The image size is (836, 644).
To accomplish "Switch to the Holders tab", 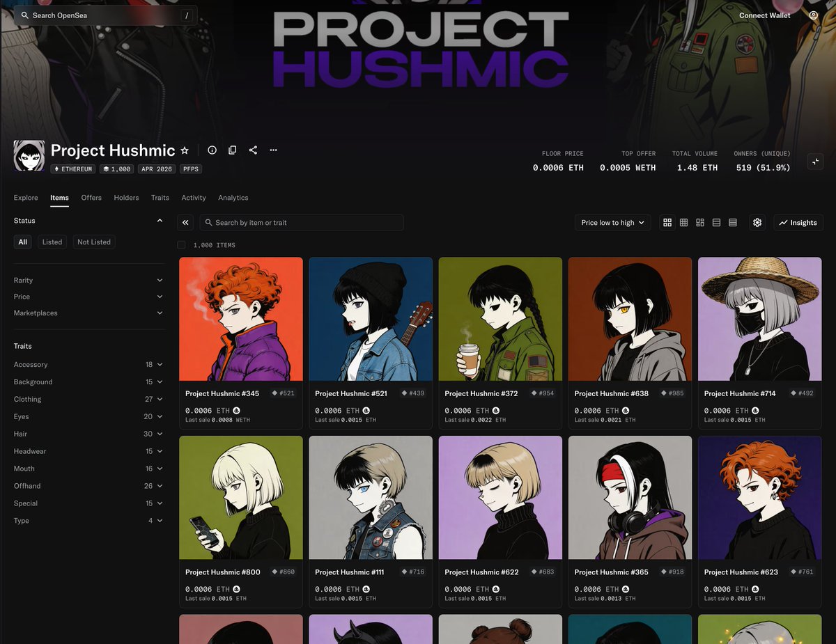I will (x=126, y=198).
